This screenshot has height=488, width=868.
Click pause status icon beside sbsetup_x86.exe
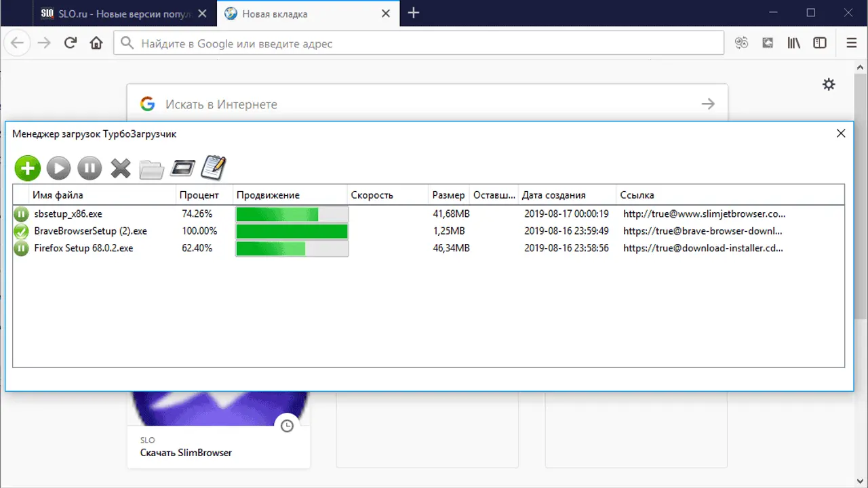(22, 214)
